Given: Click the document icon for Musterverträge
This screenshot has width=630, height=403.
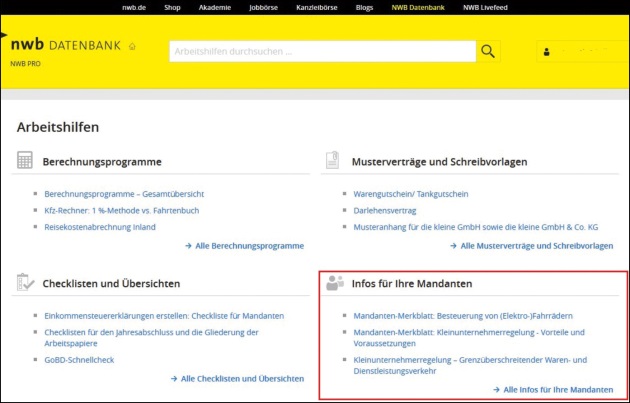Looking at the screenshot, I should click(x=334, y=161).
